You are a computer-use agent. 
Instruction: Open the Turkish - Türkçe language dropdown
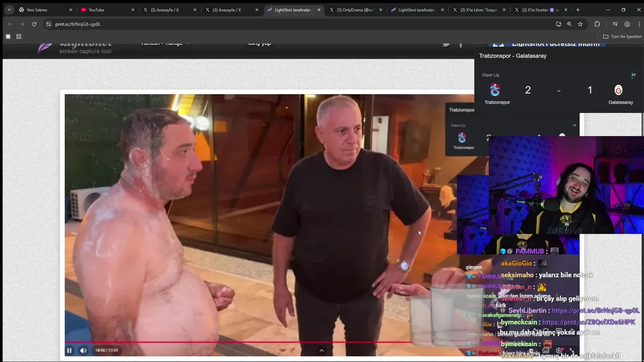coord(164,44)
